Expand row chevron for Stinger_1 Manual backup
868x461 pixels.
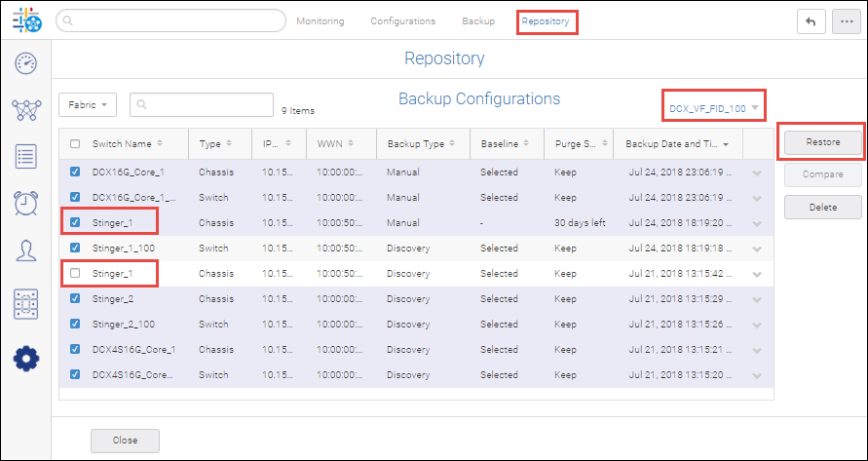tap(757, 224)
